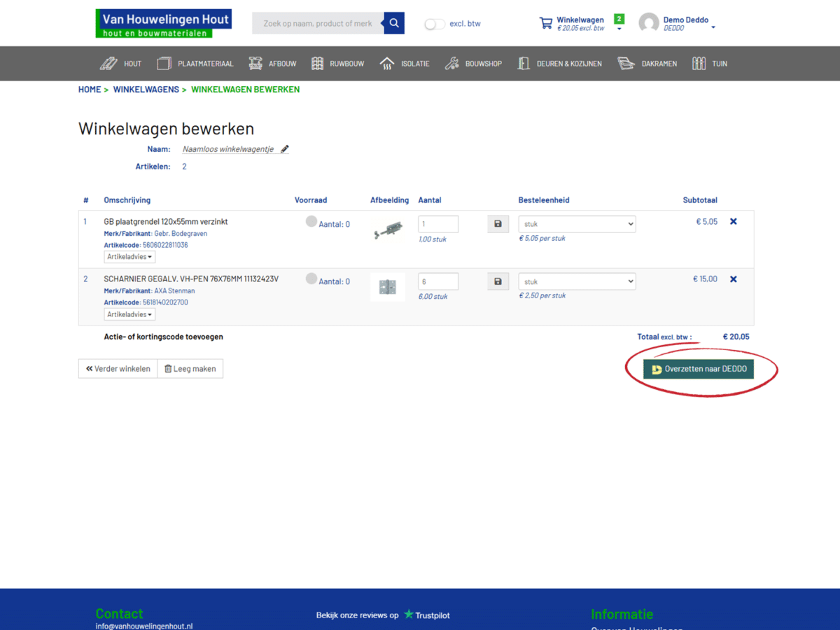Click the pencil icon to rename the winkelwagen

click(284, 148)
